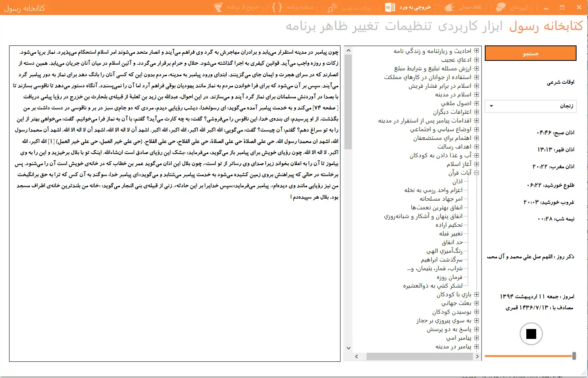The height and width of the screenshot is (378, 588).
Task: Click the copy text speech-bubble icon
Action: (501, 7)
